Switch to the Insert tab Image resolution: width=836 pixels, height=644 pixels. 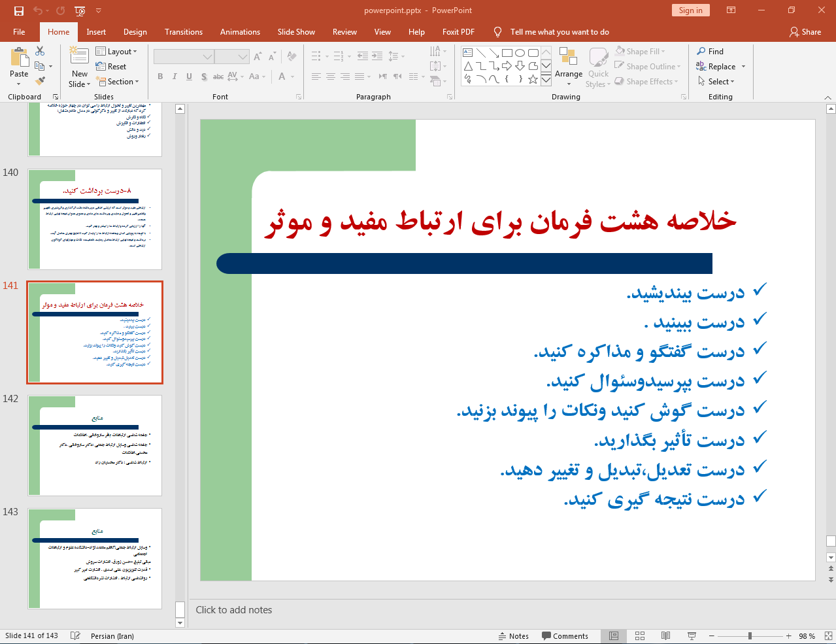(96, 32)
